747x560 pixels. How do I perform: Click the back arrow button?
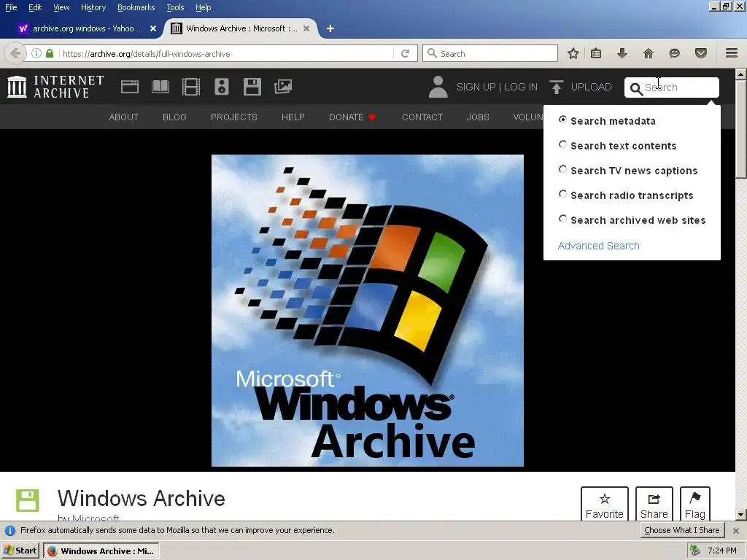tap(15, 53)
